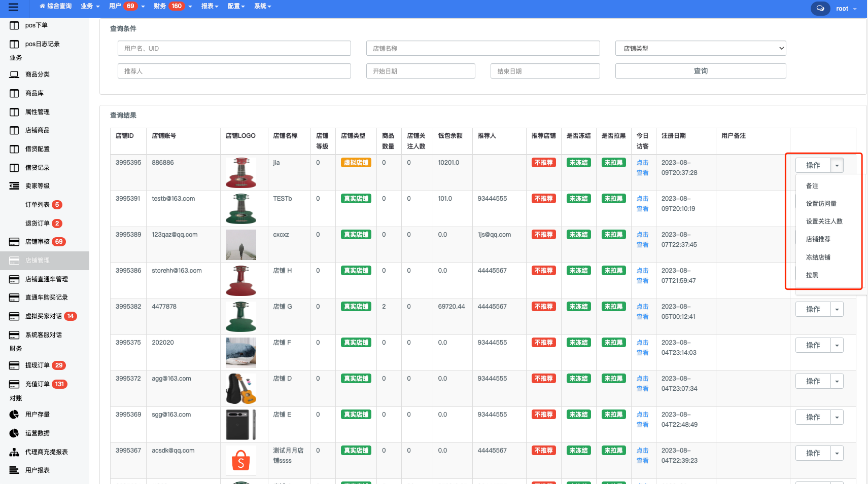Open the 报表 top navigation menu
Image resolution: width=868 pixels, height=484 pixels.
click(210, 6)
